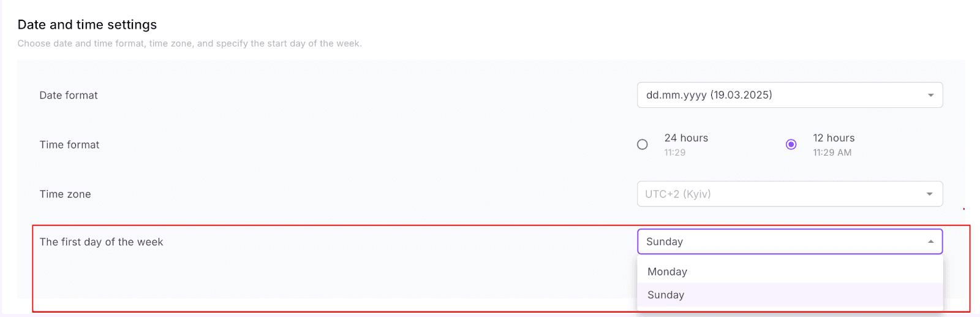Open the dd.mm.yyyy date format combo box

click(x=778, y=95)
